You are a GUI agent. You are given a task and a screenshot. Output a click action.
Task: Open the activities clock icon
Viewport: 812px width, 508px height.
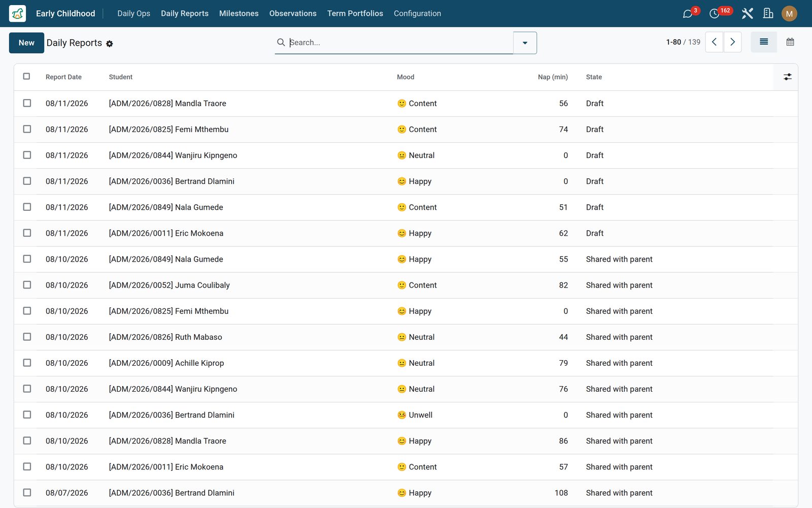[x=714, y=14]
